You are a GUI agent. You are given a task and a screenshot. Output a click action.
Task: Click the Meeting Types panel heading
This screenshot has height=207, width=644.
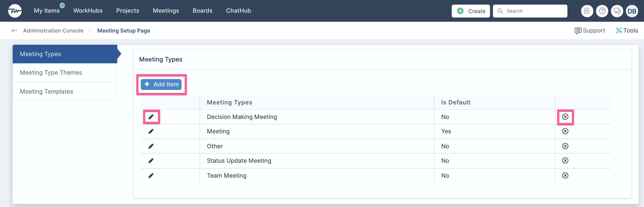point(160,59)
